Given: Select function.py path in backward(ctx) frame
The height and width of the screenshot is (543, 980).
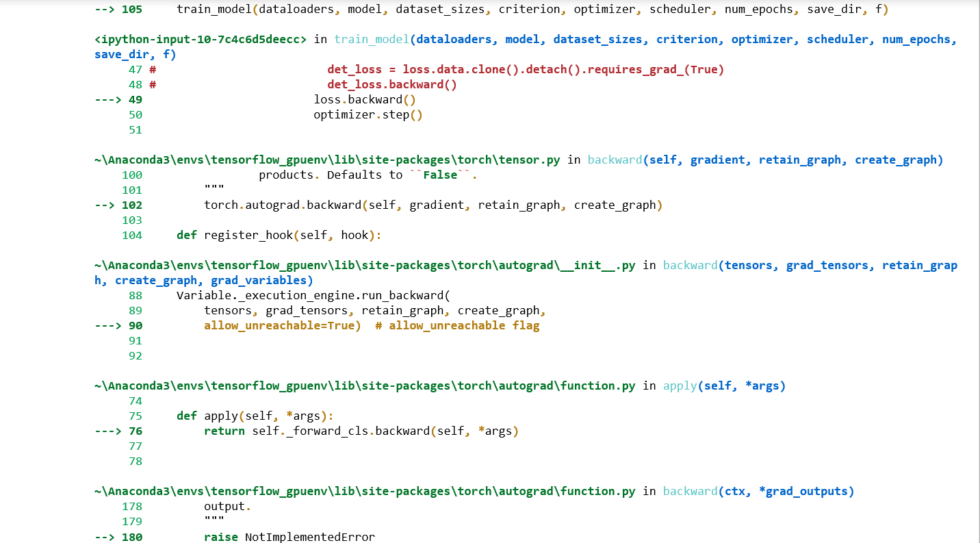Looking at the screenshot, I should [x=365, y=491].
